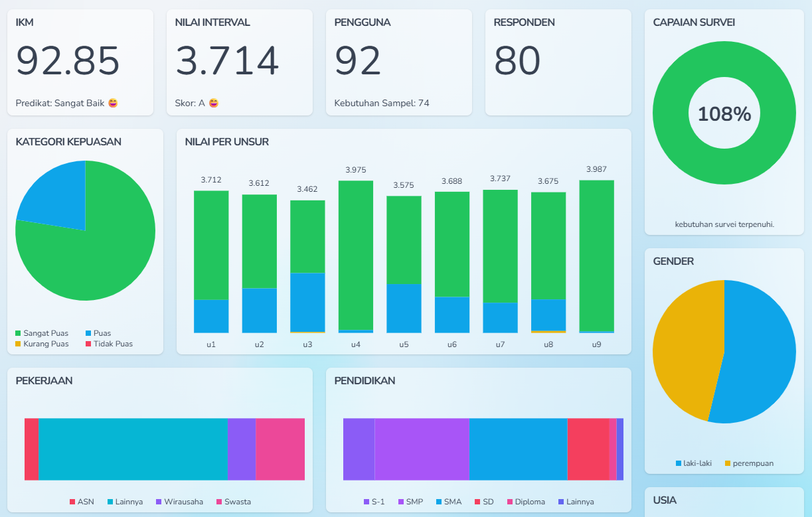Click the 108% Capaian Survei donut center

pos(724,114)
